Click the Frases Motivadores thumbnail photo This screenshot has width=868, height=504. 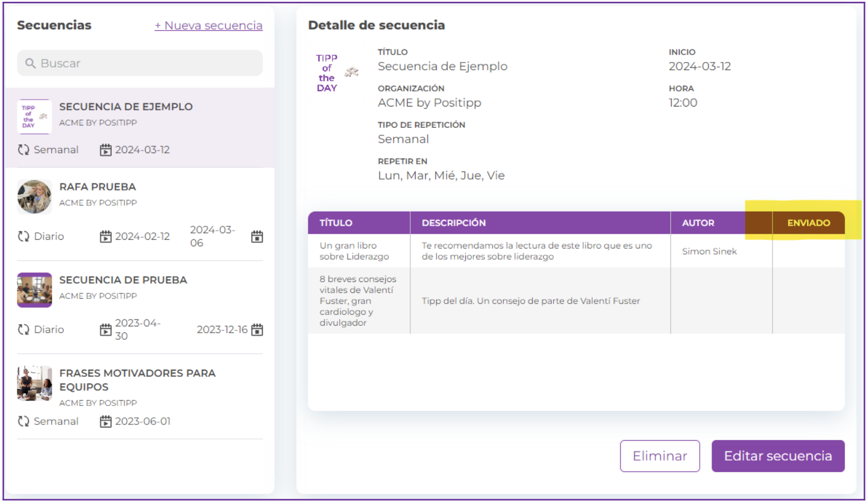pyautogui.click(x=34, y=383)
